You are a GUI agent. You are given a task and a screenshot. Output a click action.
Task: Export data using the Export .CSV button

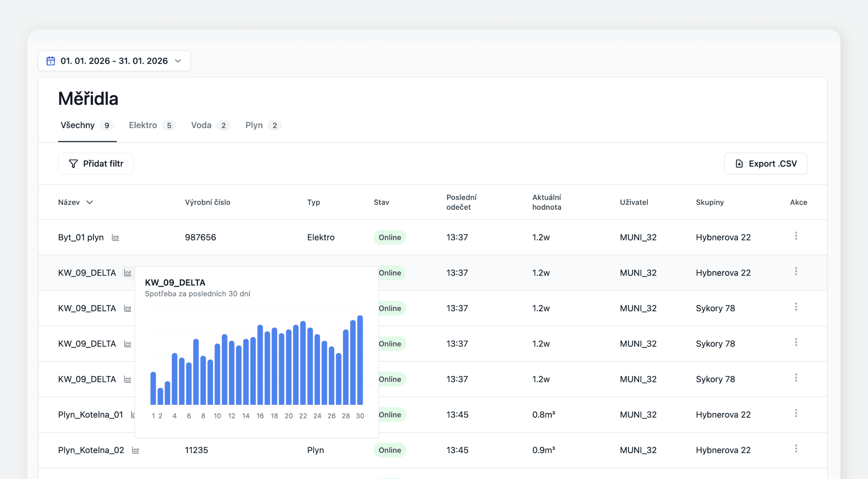765,163
